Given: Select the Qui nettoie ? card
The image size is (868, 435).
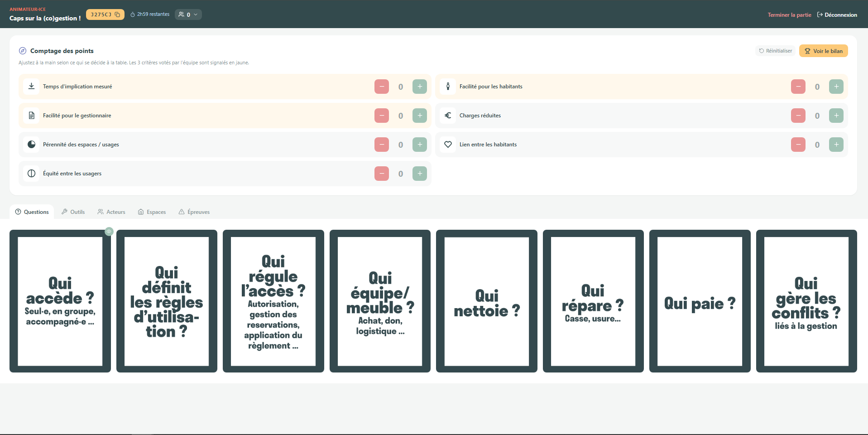Looking at the screenshot, I should click(x=487, y=301).
